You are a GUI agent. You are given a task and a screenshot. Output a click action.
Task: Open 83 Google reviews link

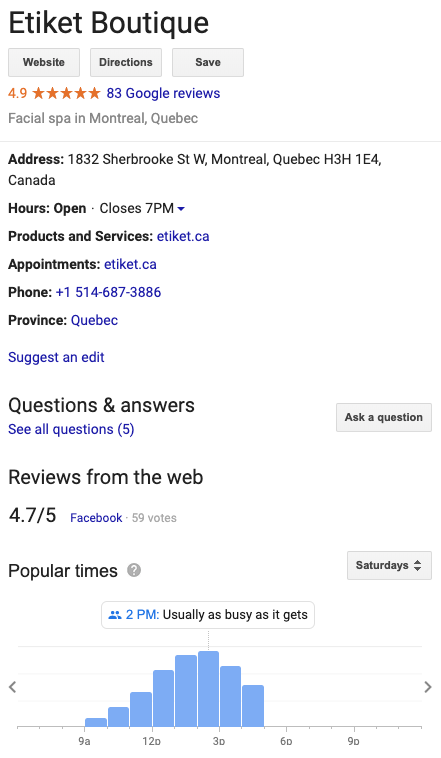coord(163,93)
